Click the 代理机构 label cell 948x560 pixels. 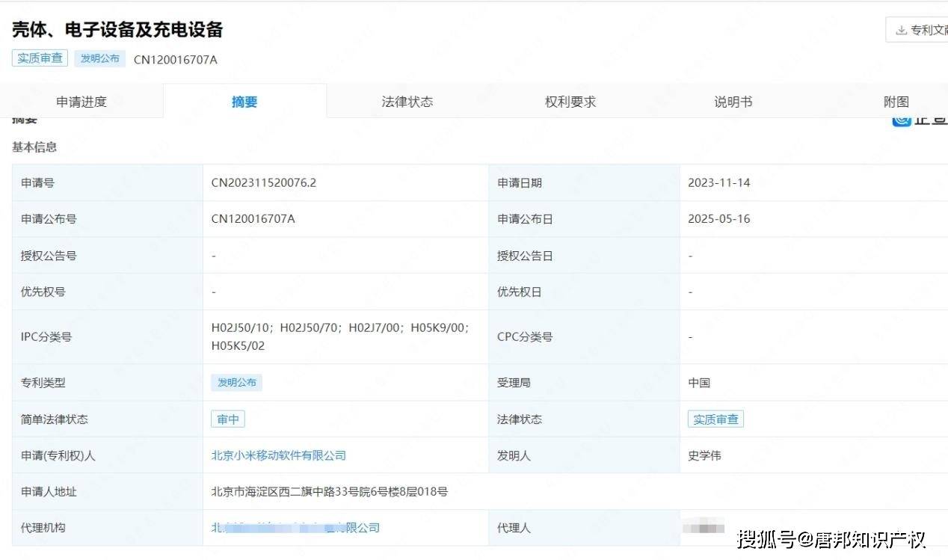(108, 528)
